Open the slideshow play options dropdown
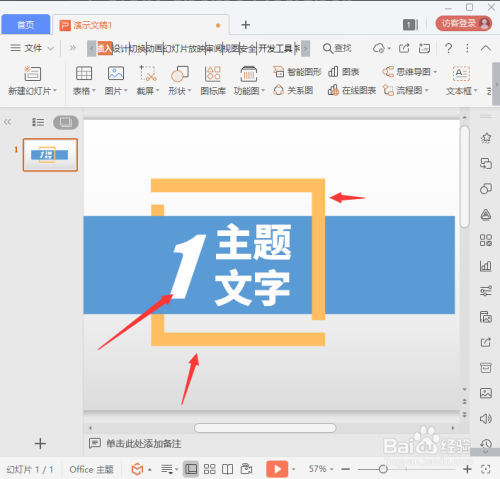 pos(293,469)
